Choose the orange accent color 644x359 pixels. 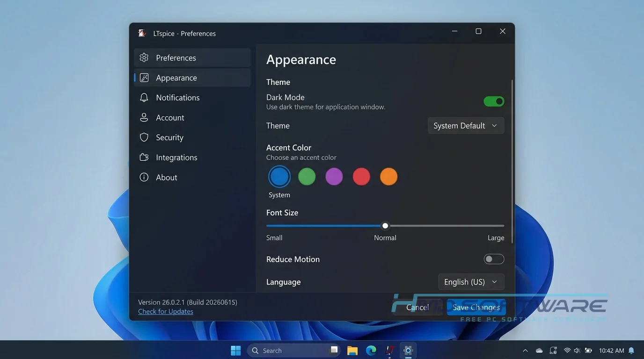(x=388, y=177)
